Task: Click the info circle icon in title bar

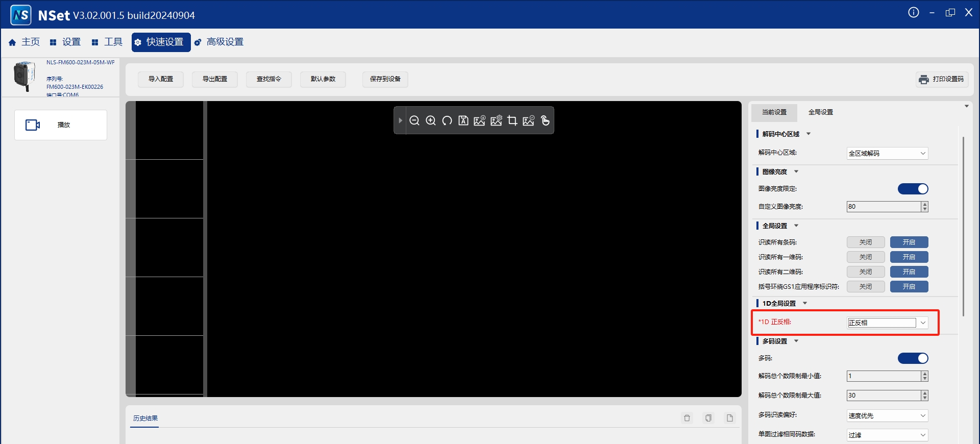Action: tap(914, 12)
